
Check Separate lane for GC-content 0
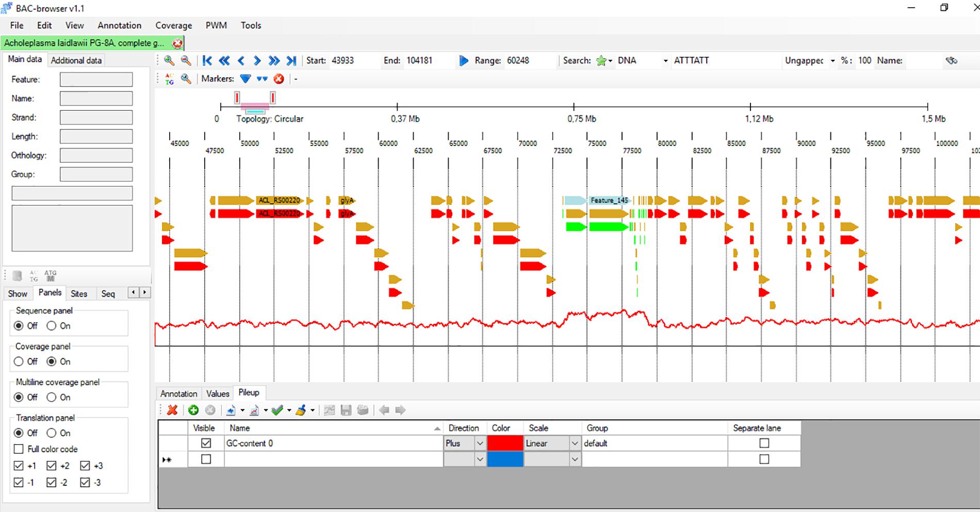[x=764, y=443]
